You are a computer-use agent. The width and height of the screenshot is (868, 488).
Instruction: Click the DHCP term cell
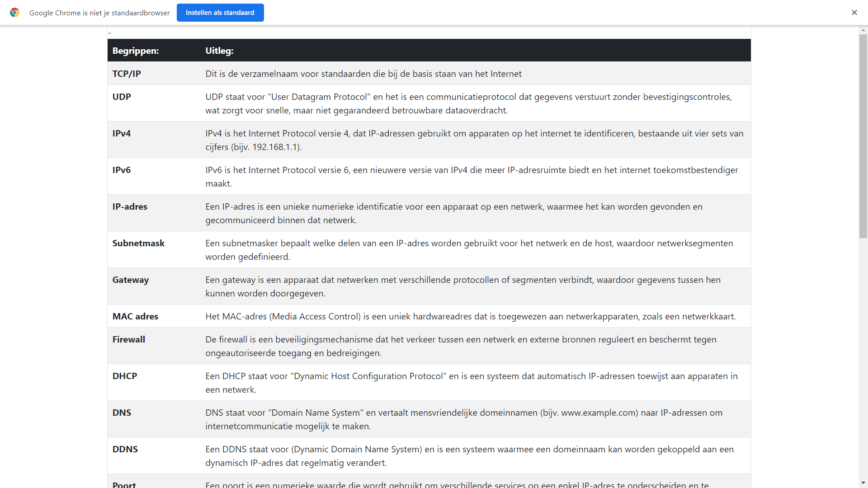click(x=125, y=376)
